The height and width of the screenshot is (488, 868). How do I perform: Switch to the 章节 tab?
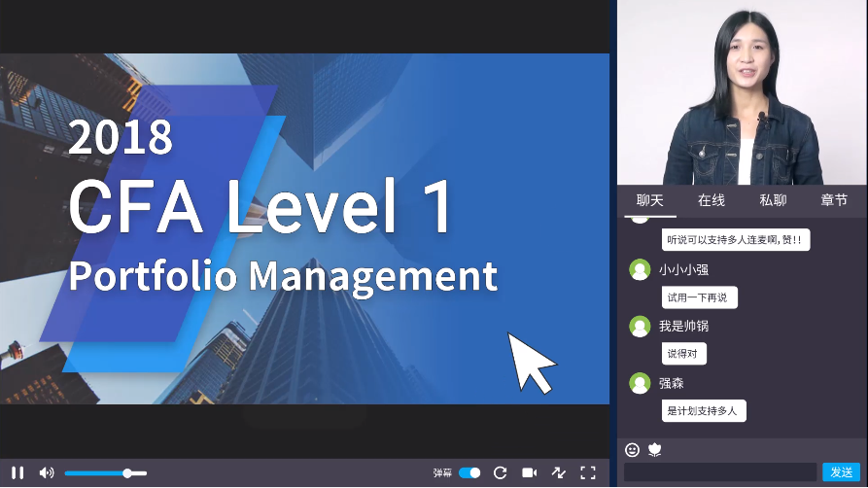pos(834,200)
